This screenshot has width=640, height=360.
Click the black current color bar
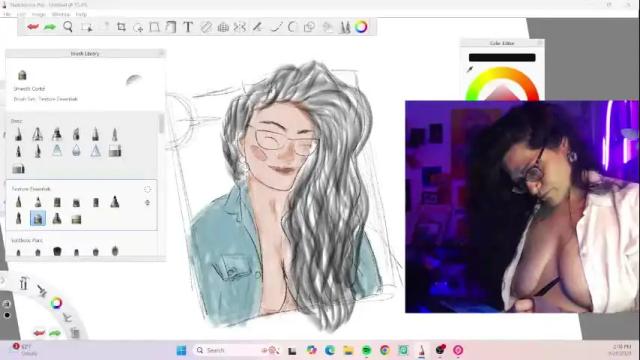click(x=502, y=58)
